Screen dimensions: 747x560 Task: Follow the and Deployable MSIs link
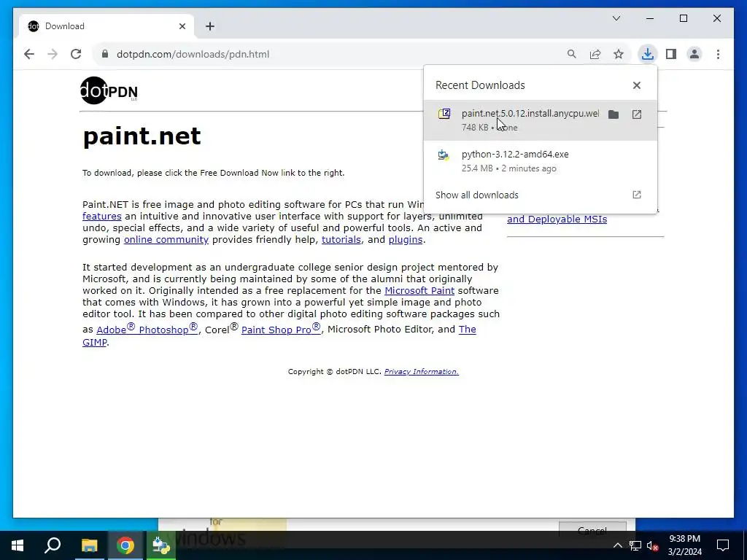[557, 219]
